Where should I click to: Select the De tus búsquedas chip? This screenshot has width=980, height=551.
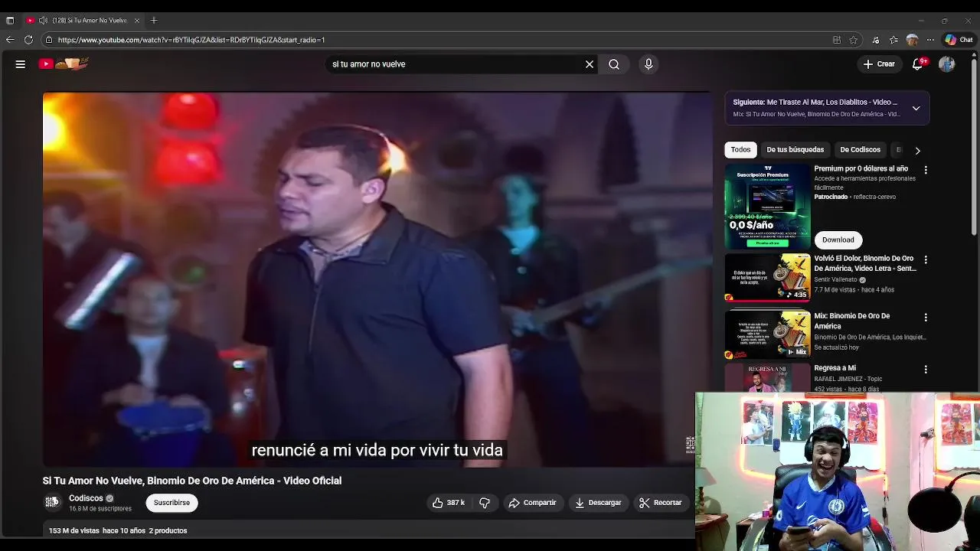pyautogui.click(x=795, y=150)
